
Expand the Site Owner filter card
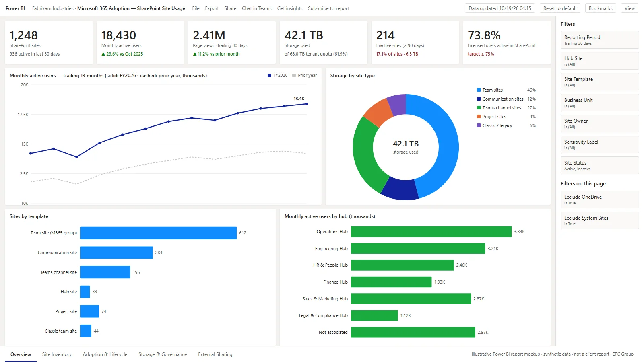click(600, 123)
